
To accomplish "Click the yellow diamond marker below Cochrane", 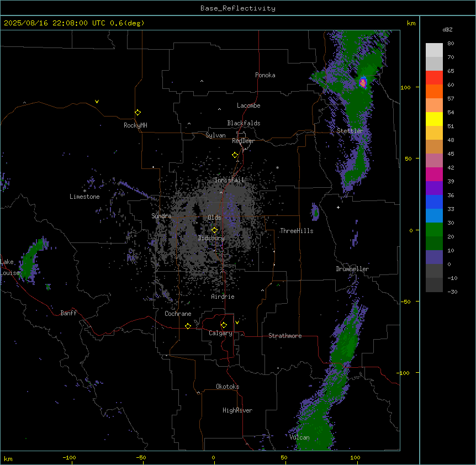I will pyautogui.click(x=188, y=326).
